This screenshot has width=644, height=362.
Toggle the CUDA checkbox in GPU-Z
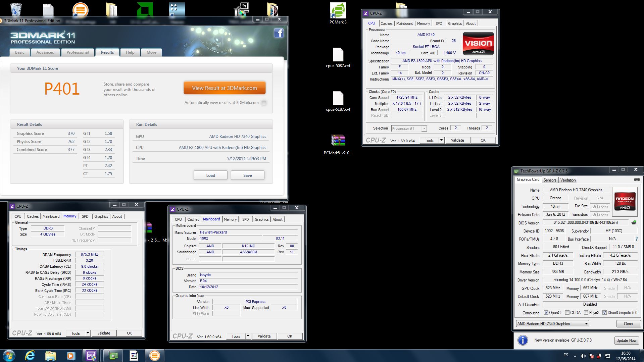pyautogui.click(x=567, y=313)
